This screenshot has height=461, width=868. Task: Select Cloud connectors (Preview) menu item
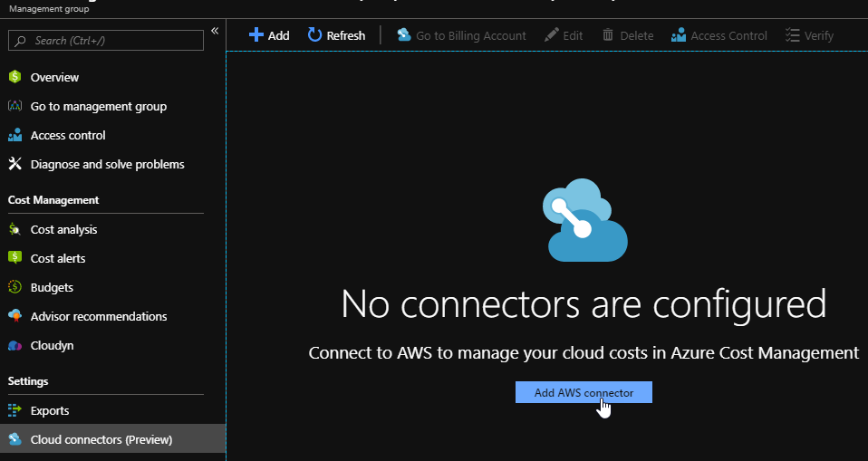[101, 439]
